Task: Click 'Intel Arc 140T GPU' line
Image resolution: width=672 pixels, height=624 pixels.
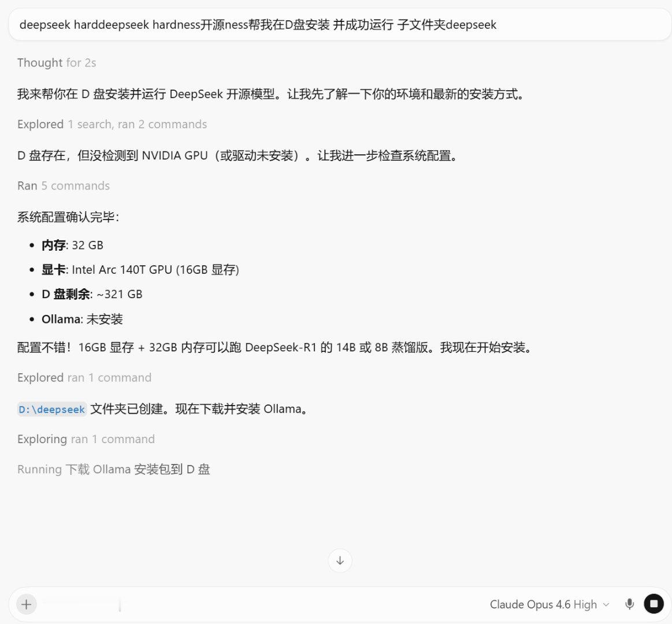Action: [140, 270]
